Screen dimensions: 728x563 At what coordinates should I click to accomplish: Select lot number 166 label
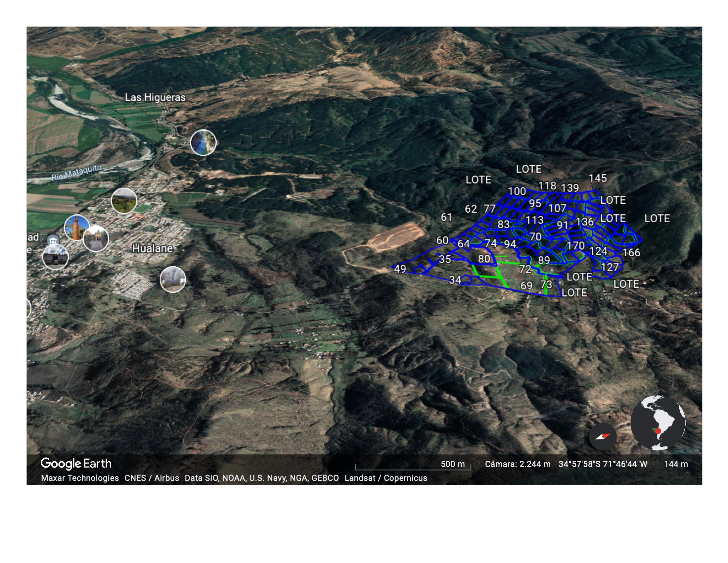coord(631,252)
